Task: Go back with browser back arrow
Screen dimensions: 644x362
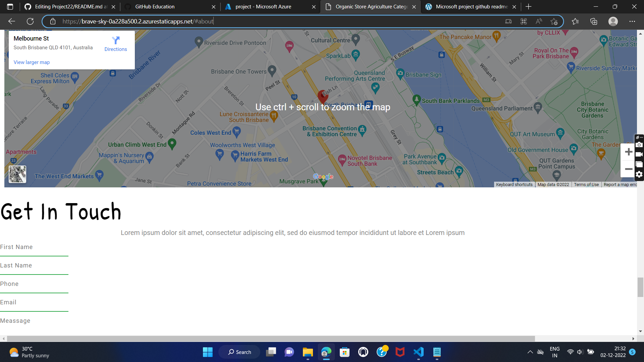Action: [12, 21]
